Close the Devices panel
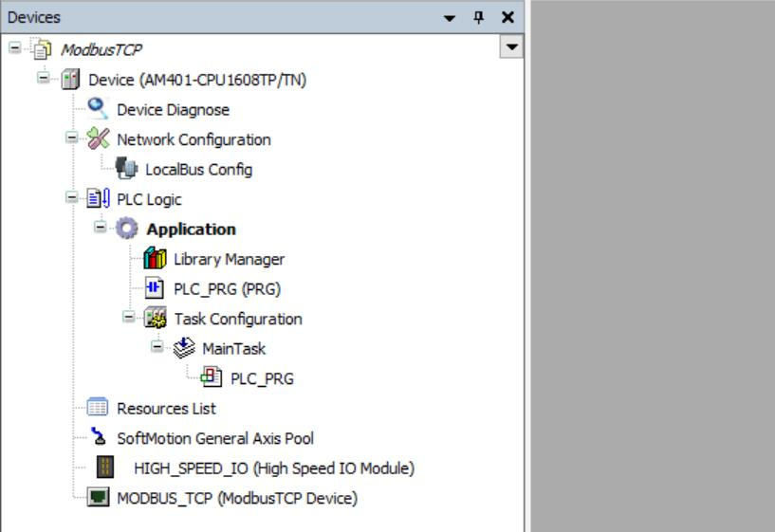775x532 pixels. (x=507, y=17)
